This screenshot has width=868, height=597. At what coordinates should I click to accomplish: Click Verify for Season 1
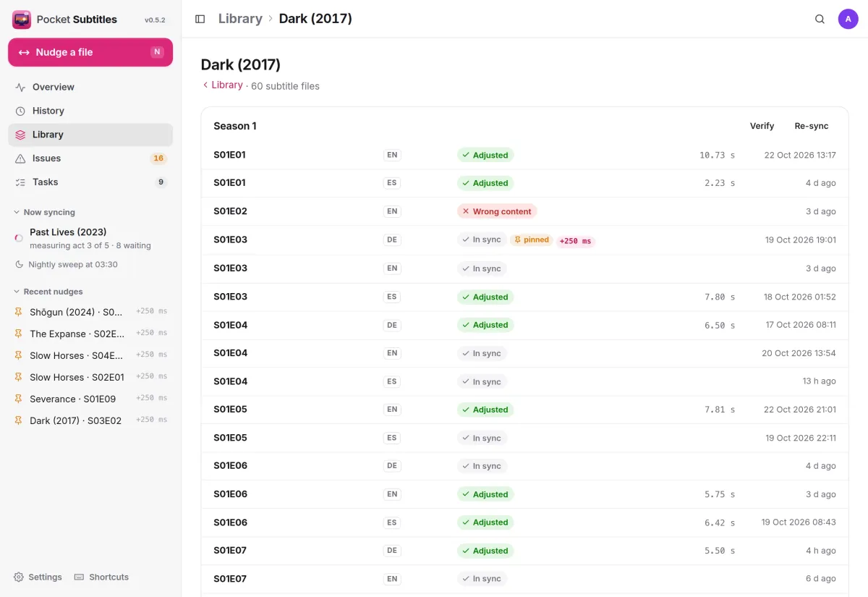coord(762,126)
